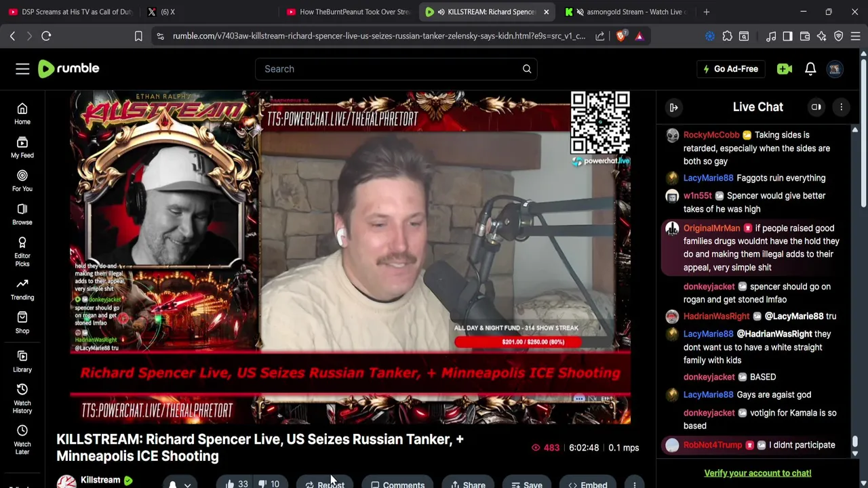The image size is (868, 488).
Task: Click username OriginalMrMan in chat
Action: (x=711, y=228)
